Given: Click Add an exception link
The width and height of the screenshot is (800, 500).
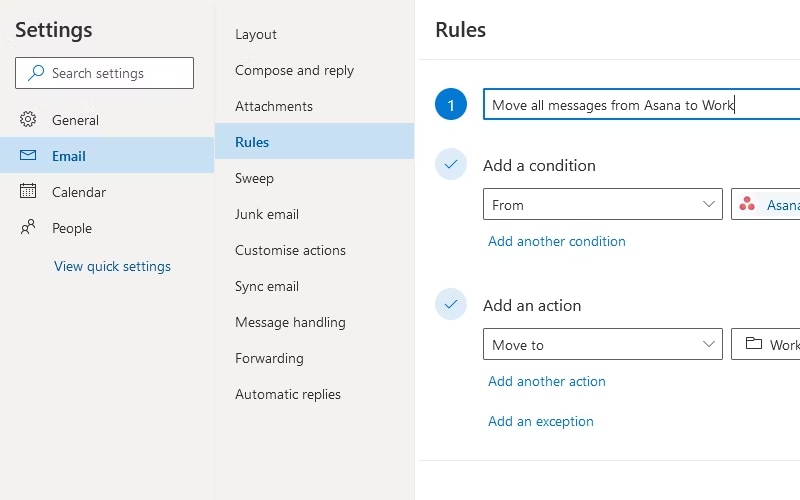Looking at the screenshot, I should click(x=541, y=421).
